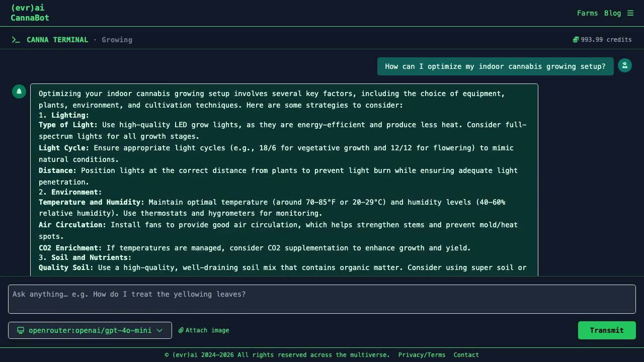
Task: Click the 993.99 credits text
Action: (x=606, y=40)
